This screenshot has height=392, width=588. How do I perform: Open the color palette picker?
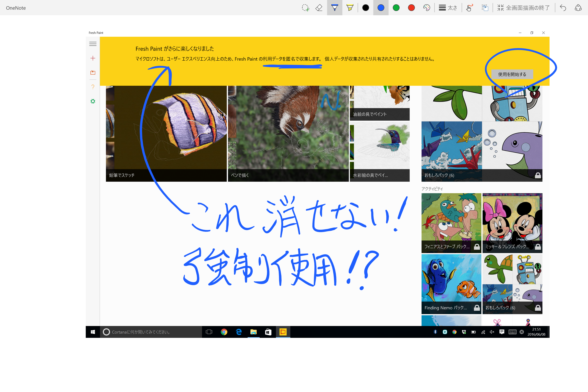click(427, 8)
